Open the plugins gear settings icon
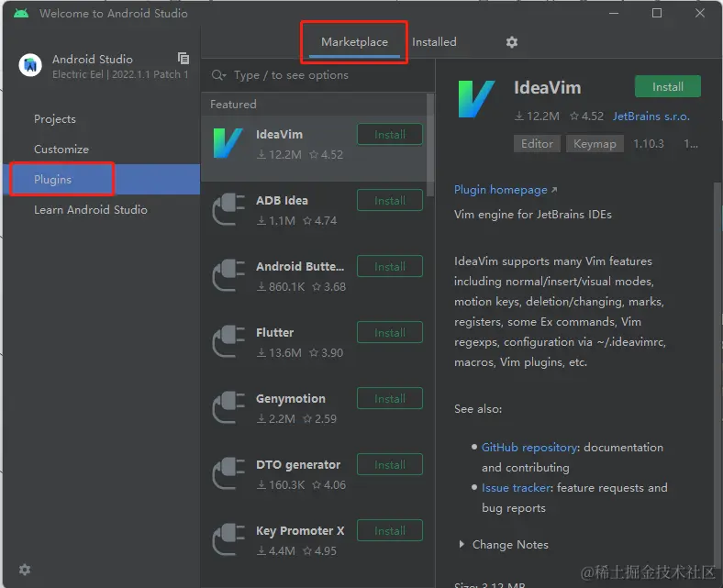The image size is (723, 588). pyautogui.click(x=512, y=42)
